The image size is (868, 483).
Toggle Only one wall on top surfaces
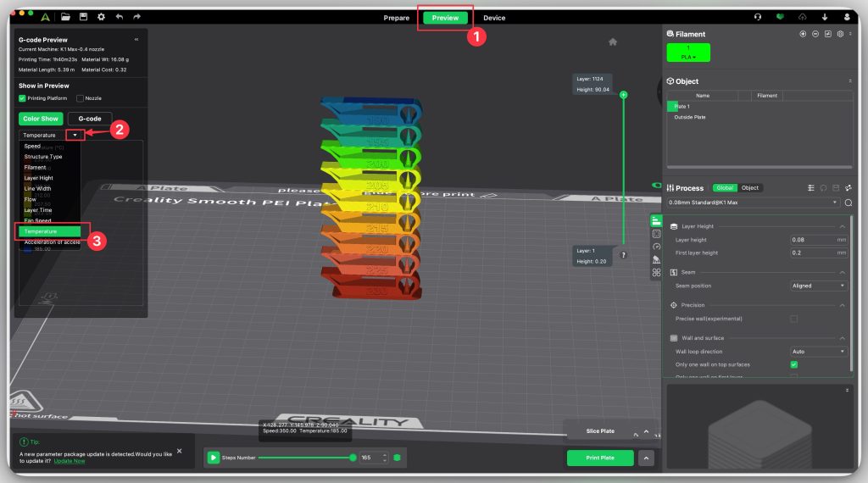pos(793,364)
